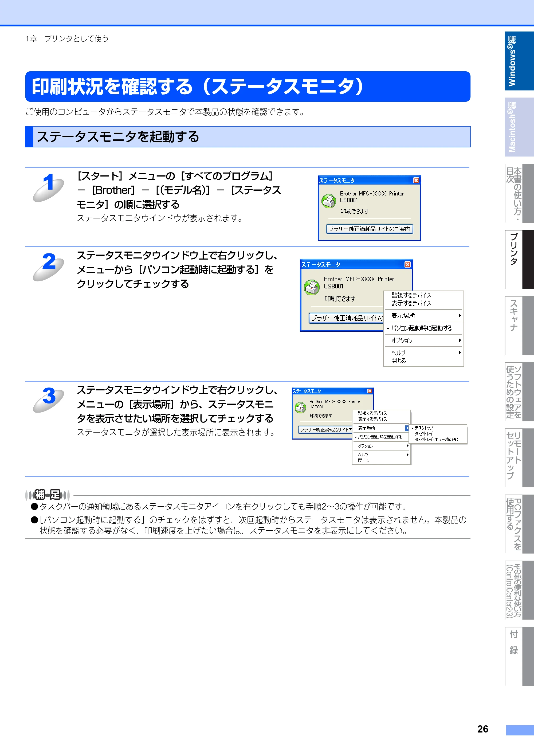Click the ブラザー純正消耗品サイト button in step 2 window

pos(346,318)
